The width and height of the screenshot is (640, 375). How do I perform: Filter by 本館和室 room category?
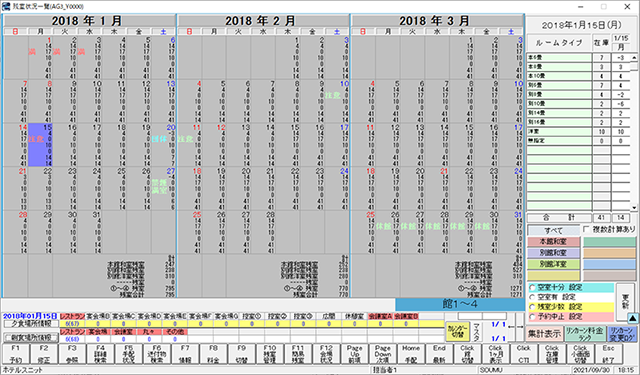(x=553, y=242)
